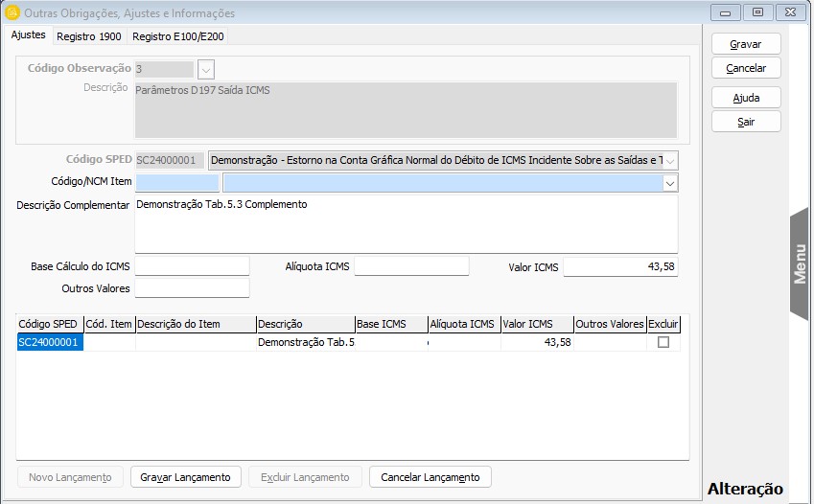Click the Sair button to exit
Screen dimensions: 814x504
coord(745,122)
